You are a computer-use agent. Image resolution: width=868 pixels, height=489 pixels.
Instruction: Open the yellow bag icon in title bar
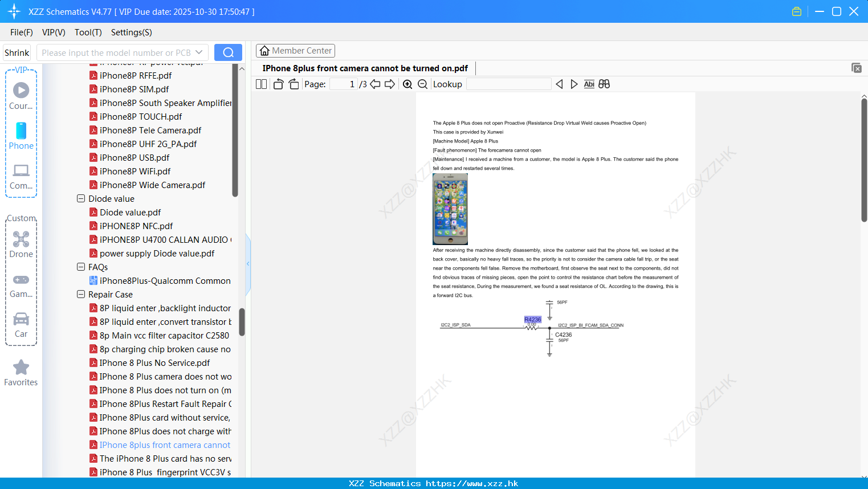tap(797, 11)
